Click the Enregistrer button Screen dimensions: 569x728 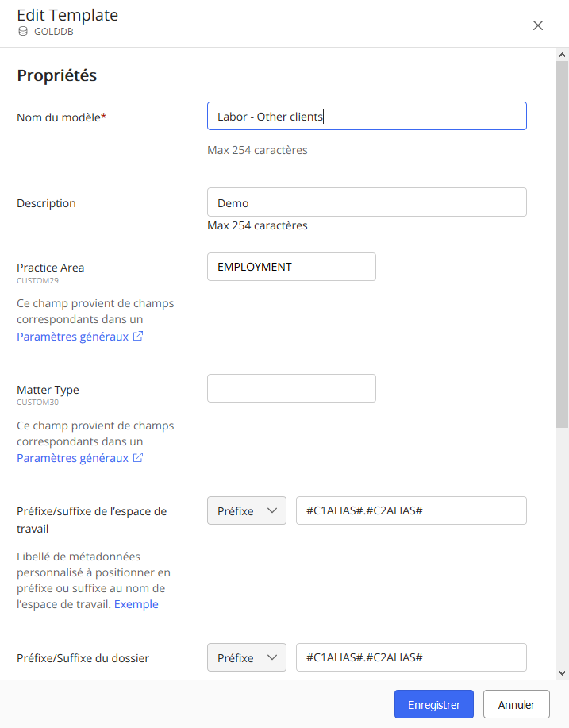click(x=433, y=704)
